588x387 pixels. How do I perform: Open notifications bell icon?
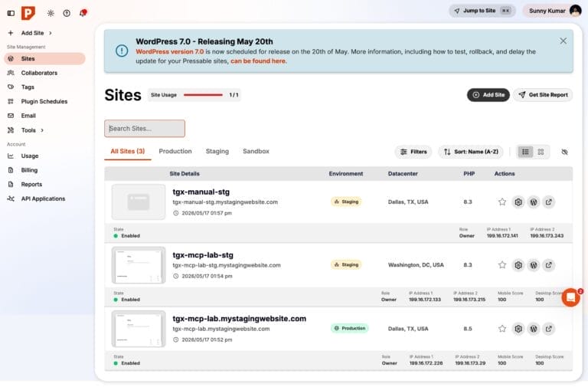[x=83, y=13]
